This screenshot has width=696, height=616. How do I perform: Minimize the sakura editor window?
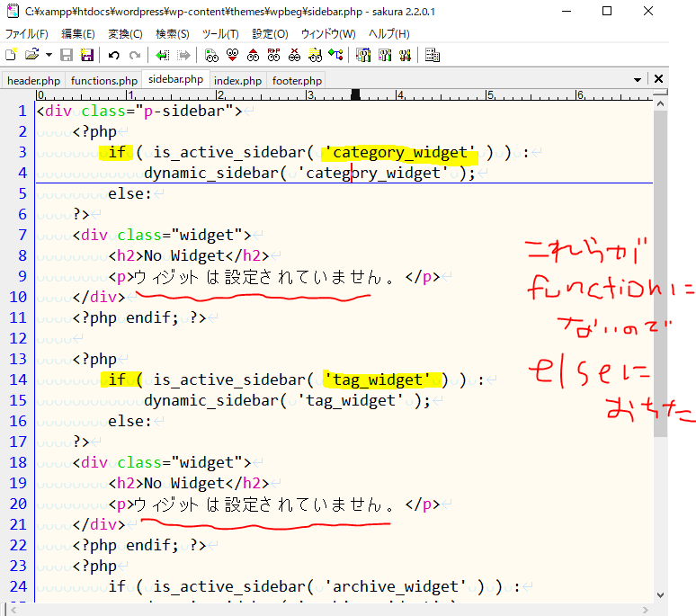(x=567, y=11)
